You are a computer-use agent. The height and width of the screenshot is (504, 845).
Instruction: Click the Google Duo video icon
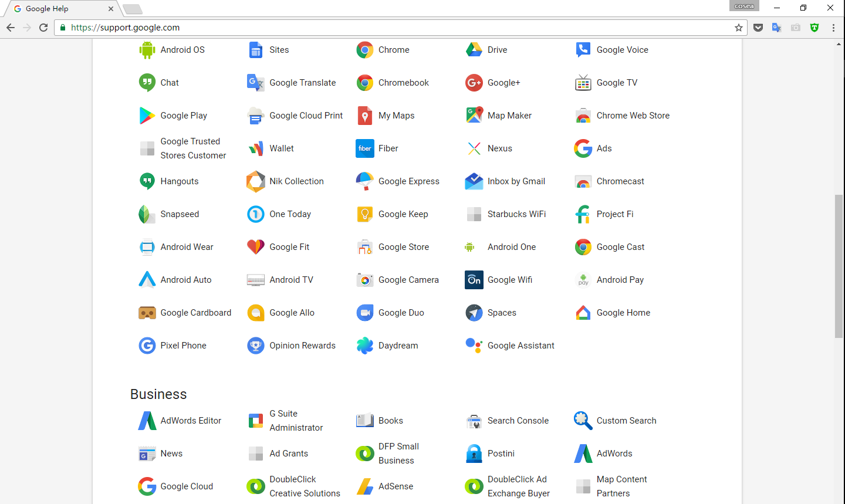point(365,313)
